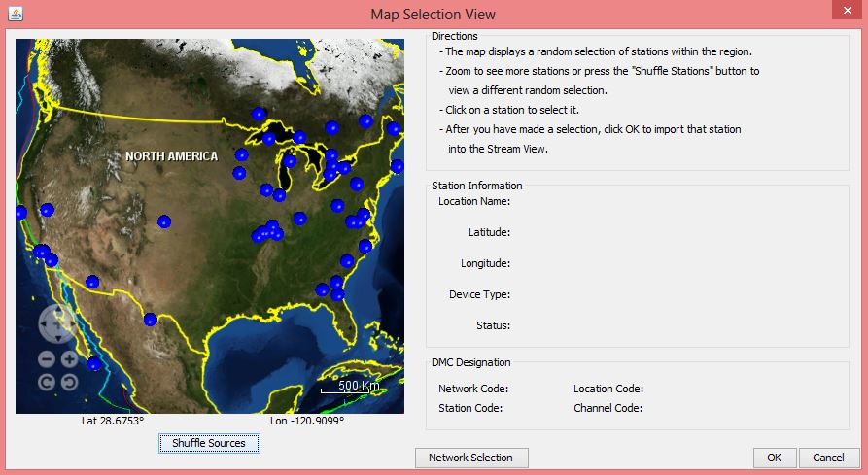The width and height of the screenshot is (868, 475).
Task: Cancel the Map Selection View dialog
Action: click(828, 458)
